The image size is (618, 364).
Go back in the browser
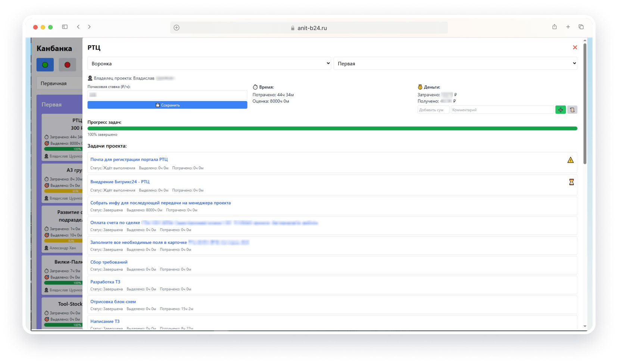click(x=78, y=27)
